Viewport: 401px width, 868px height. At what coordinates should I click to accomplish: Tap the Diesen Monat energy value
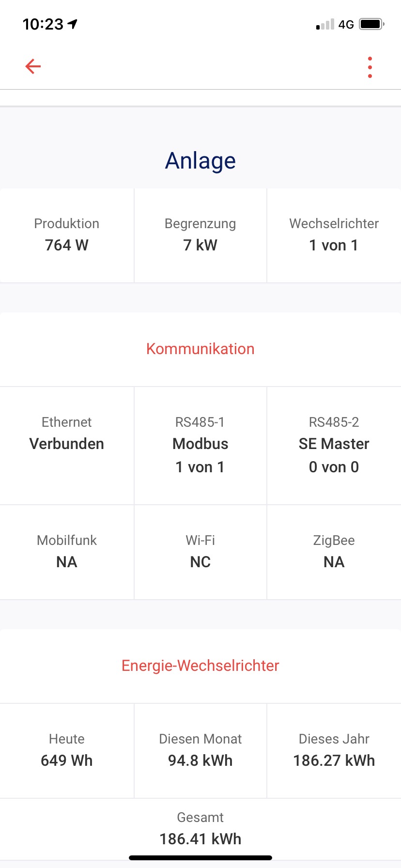(200, 760)
